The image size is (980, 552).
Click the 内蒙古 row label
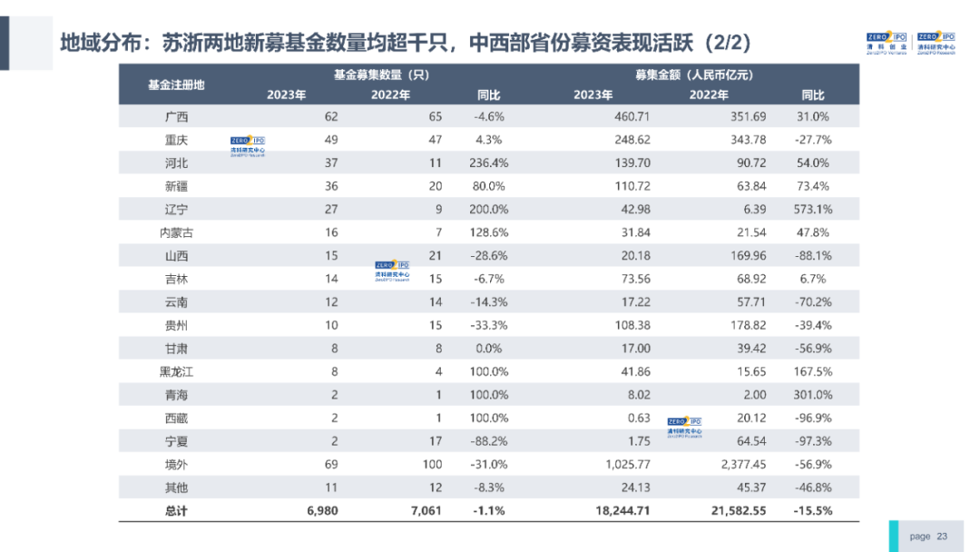(176, 232)
